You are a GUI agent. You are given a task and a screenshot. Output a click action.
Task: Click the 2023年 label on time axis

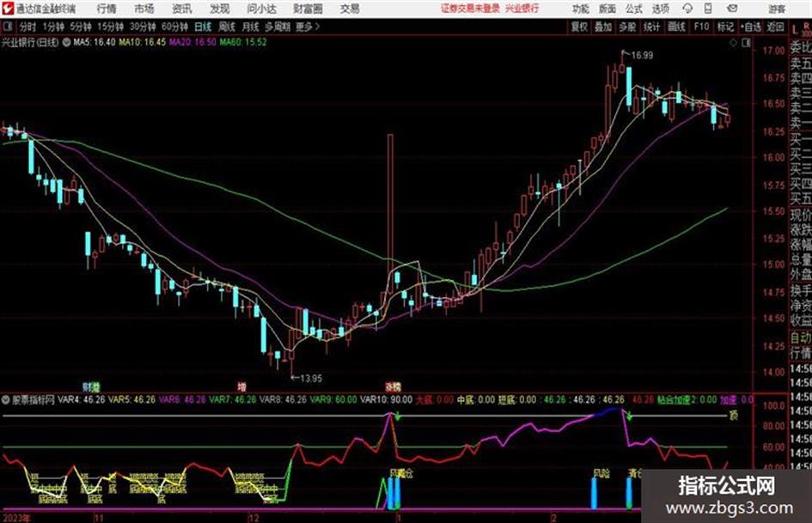point(16,518)
